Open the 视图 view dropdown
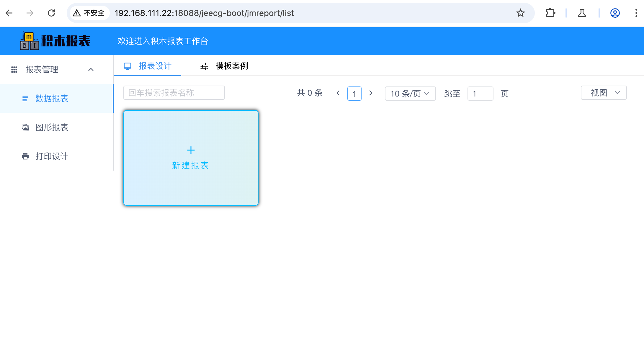 604,93
